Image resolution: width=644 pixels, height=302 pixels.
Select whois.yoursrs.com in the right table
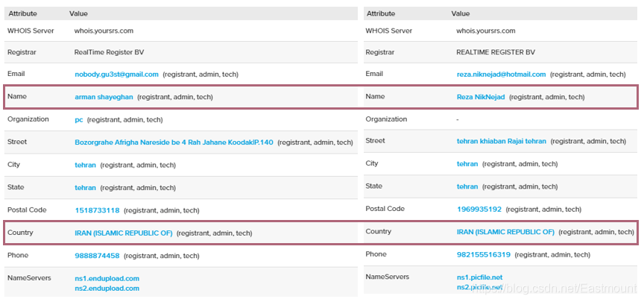click(486, 31)
